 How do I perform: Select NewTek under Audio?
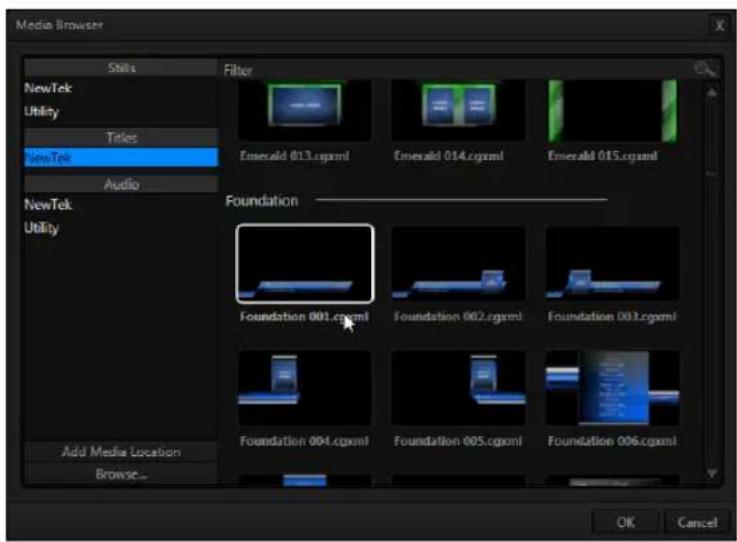pos(121,205)
